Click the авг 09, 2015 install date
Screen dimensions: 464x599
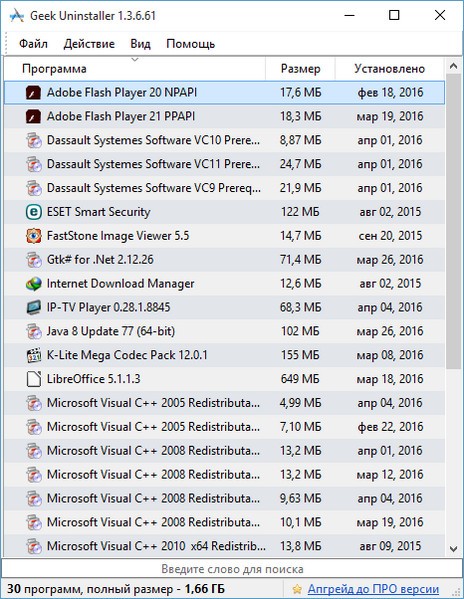coord(390,546)
